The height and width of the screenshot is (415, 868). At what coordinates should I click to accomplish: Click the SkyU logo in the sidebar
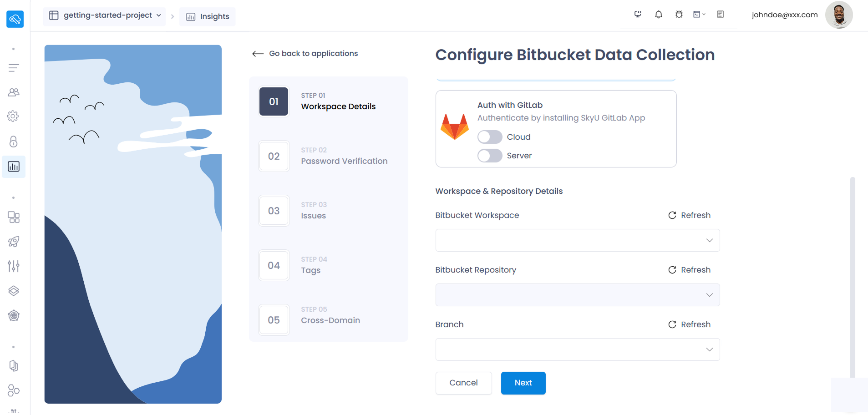pos(15,19)
